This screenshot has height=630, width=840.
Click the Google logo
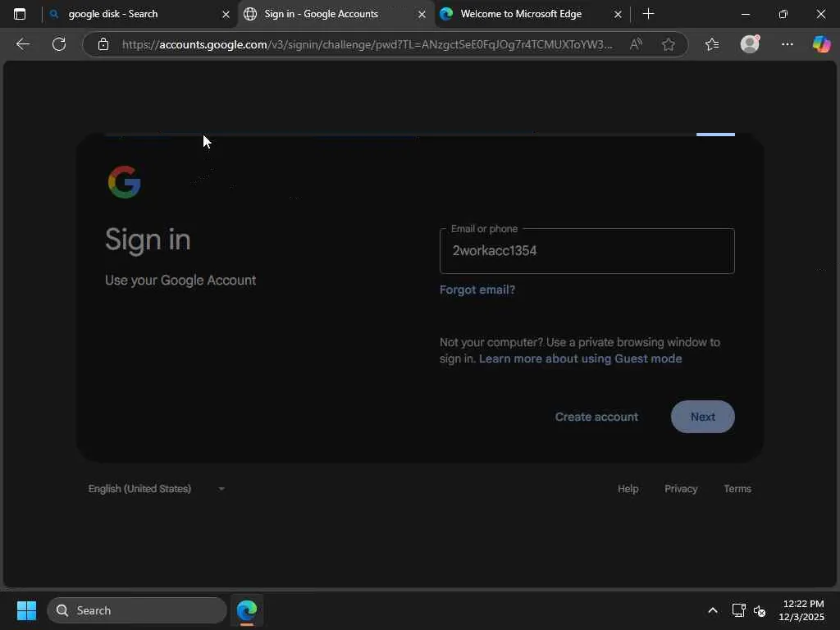[125, 182]
